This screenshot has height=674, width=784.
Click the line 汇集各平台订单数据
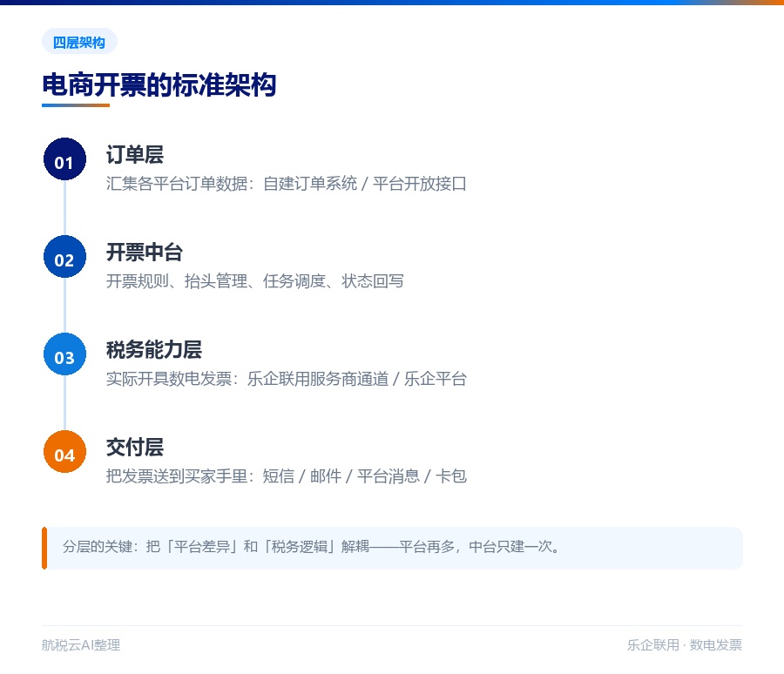tap(286, 184)
